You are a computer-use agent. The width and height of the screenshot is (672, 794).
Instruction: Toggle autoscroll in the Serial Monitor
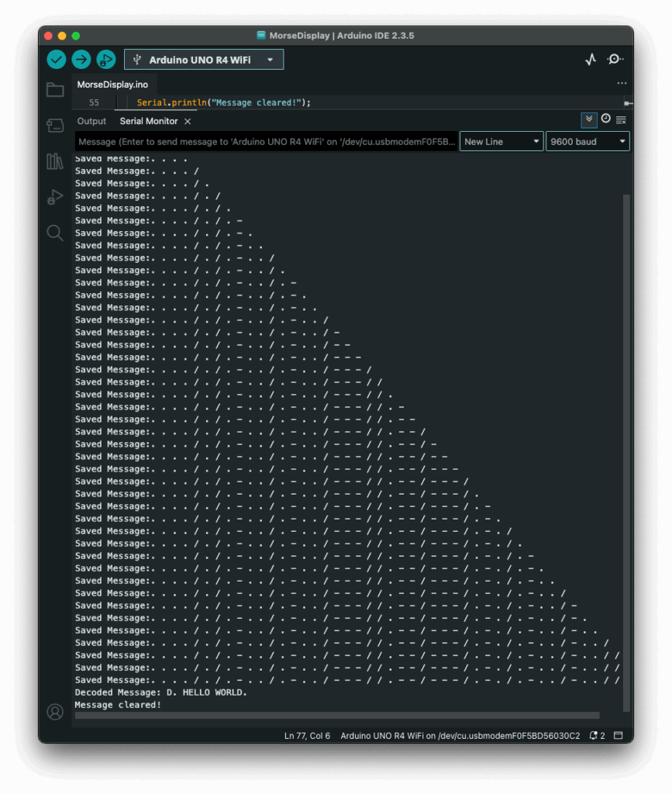tap(589, 120)
